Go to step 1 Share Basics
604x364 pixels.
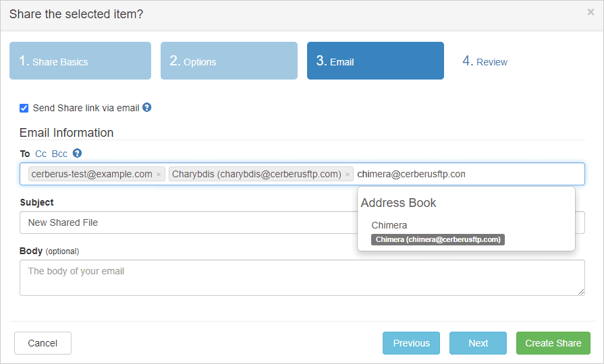(80, 61)
